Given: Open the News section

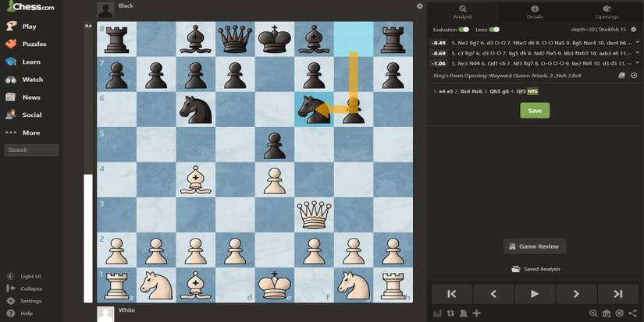Looking at the screenshot, I should [23, 97].
